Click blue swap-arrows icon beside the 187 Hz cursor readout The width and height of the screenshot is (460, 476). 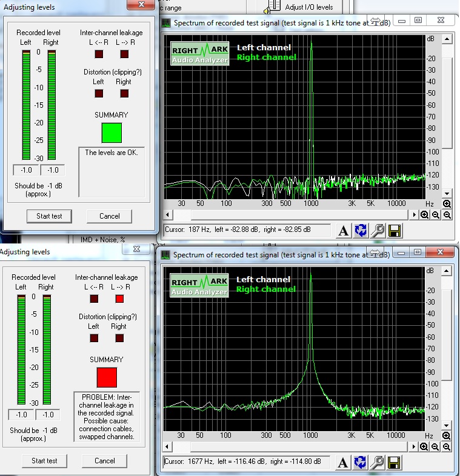[x=361, y=231]
